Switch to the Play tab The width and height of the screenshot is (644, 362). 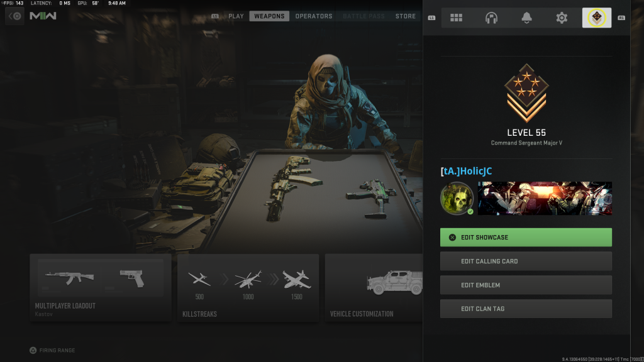[236, 16]
